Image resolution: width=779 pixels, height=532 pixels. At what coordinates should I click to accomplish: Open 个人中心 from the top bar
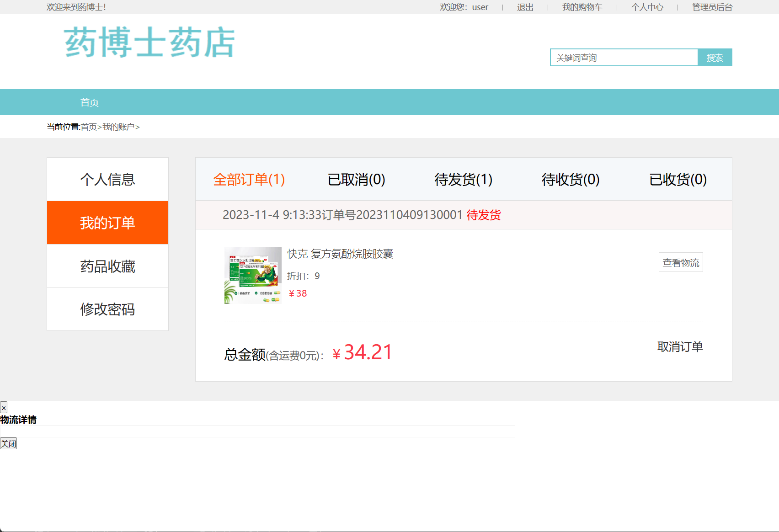click(x=647, y=7)
